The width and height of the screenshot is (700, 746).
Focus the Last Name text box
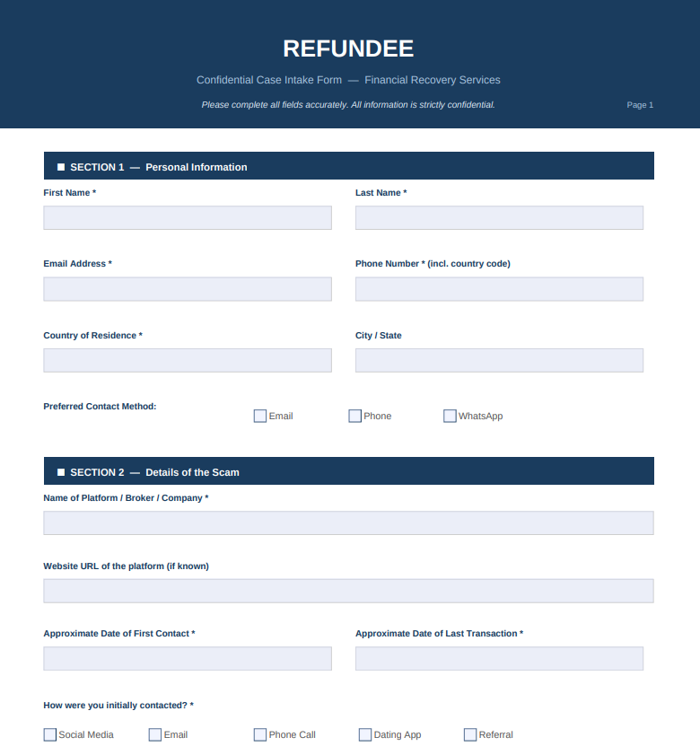click(499, 218)
